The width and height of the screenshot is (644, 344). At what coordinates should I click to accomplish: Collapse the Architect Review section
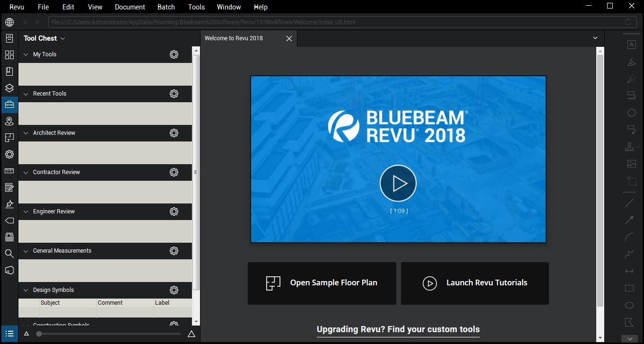point(26,133)
